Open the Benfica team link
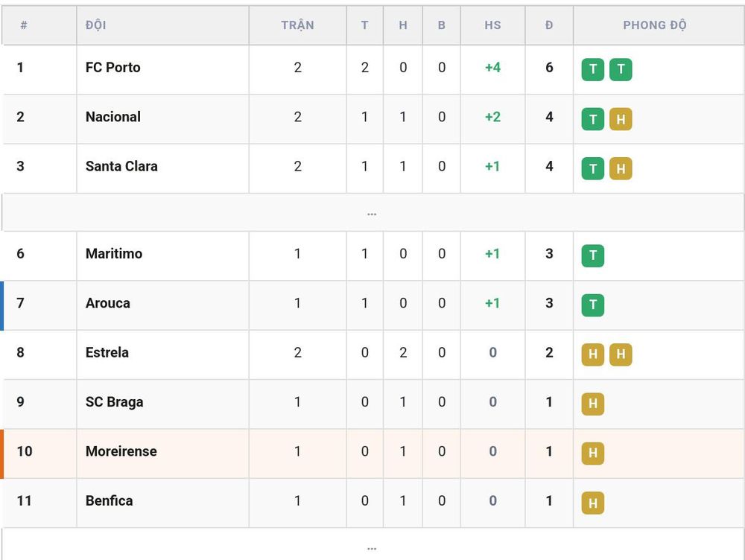 [110, 500]
